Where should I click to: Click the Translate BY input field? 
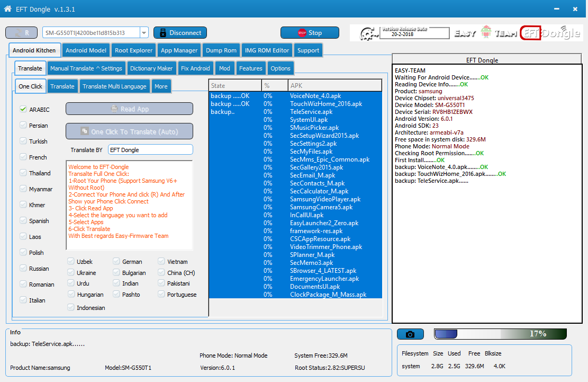pos(150,150)
